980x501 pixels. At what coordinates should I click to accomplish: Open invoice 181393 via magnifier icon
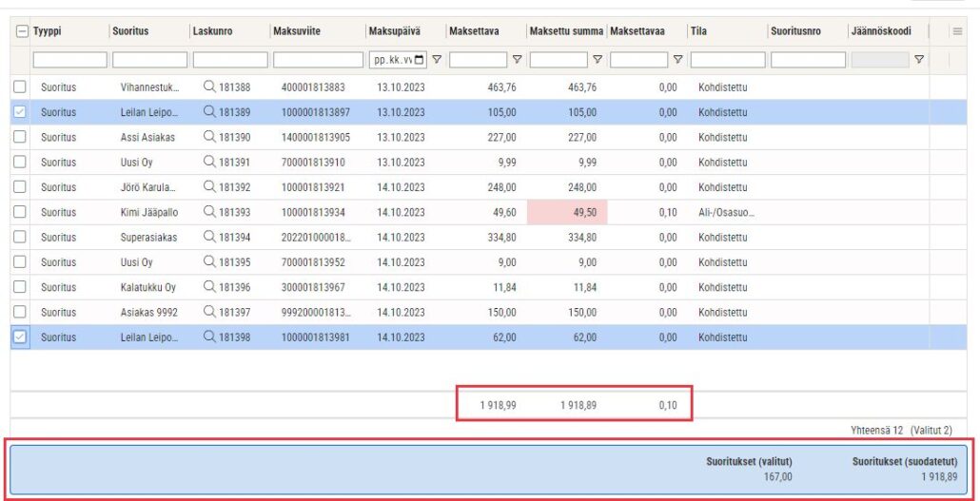(x=209, y=212)
